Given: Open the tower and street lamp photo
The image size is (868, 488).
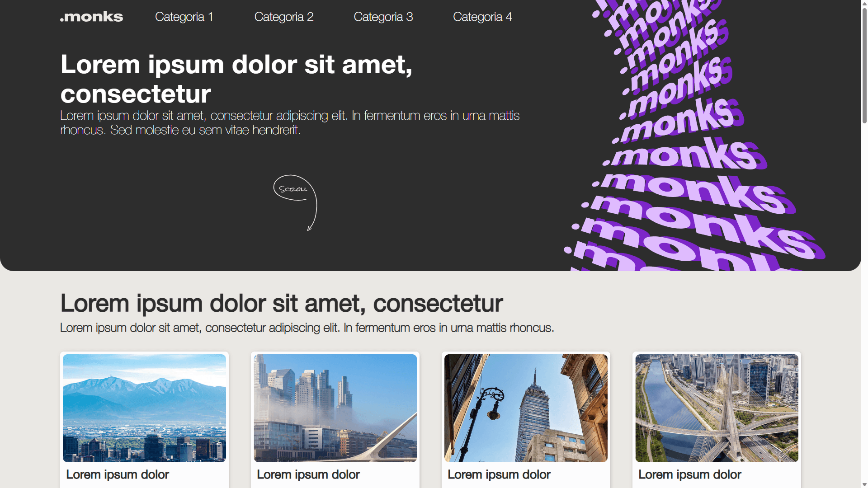Looking at the screenshot, I should click(x=526, y=408).
